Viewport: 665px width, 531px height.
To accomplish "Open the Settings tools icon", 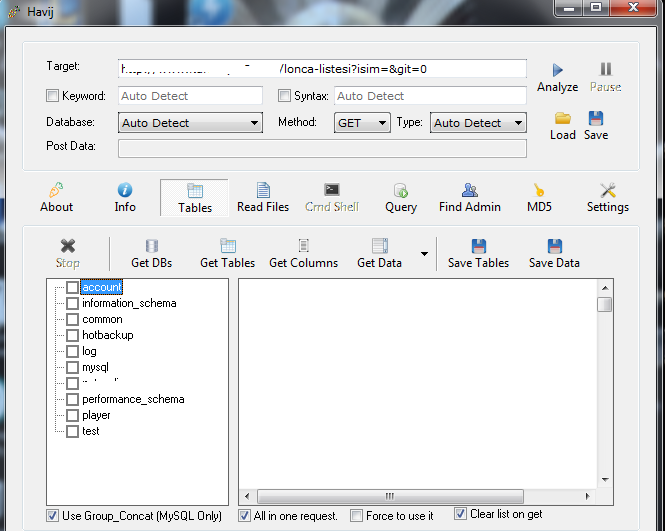I will (x=608, y=190).
